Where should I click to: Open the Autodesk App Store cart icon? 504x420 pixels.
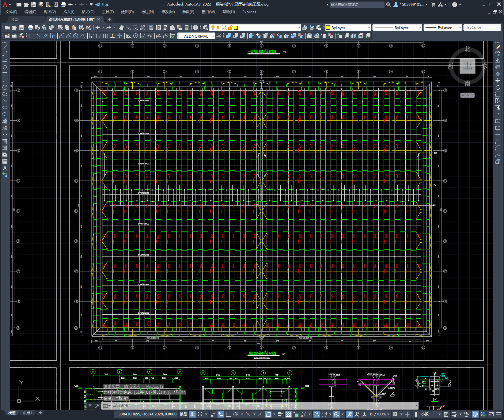click(433, 4)
